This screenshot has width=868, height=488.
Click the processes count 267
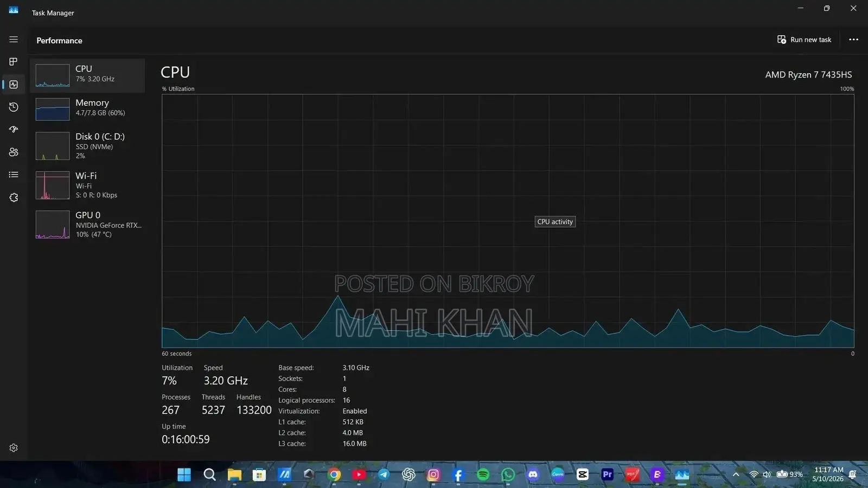[x=170, y=410]
